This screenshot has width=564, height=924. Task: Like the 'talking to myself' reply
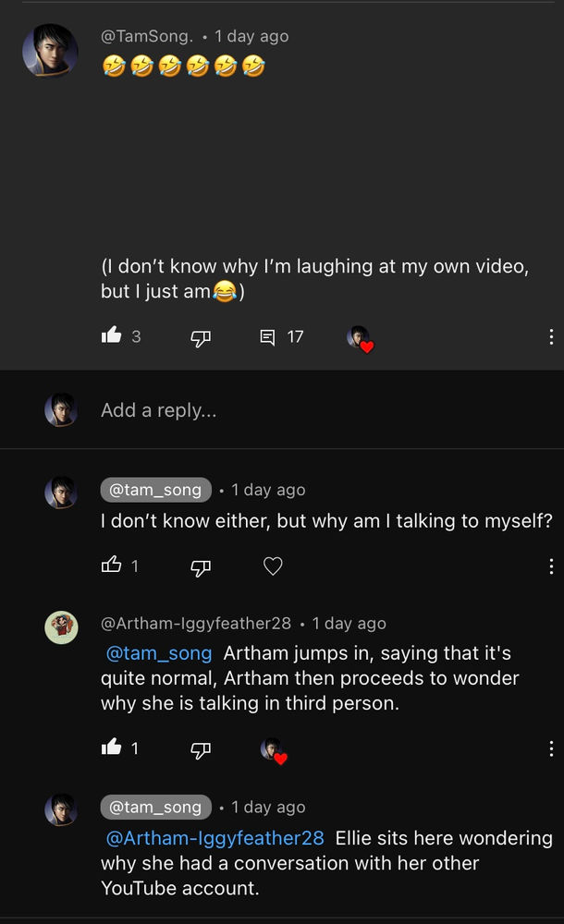[x=111, y=565]
